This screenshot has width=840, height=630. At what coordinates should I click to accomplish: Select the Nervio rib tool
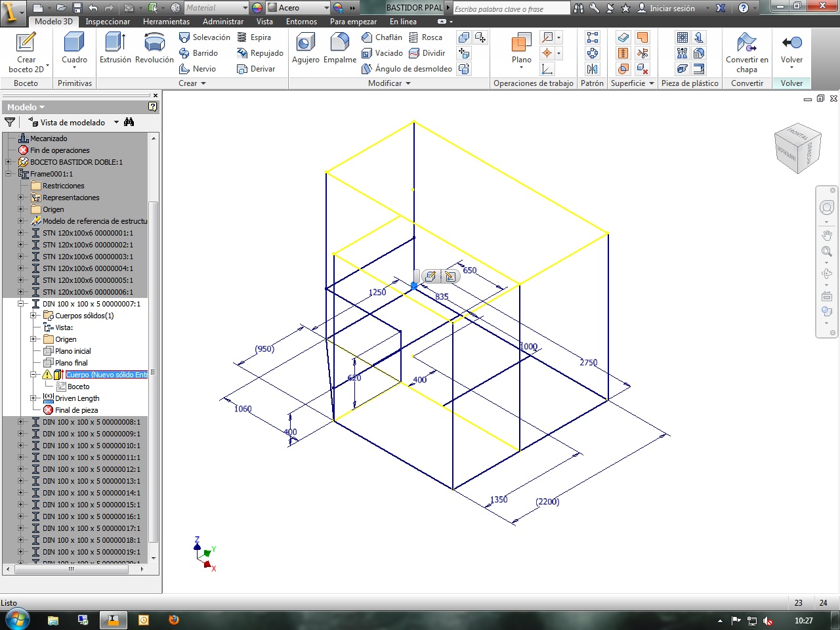tap(197, 69)
